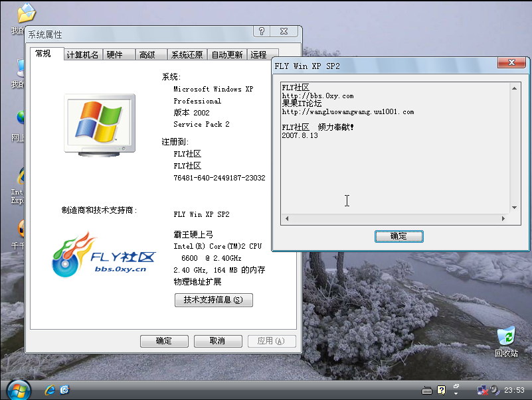
Task: Click the 霸王硬上弓 text
Action: [193, 235]
